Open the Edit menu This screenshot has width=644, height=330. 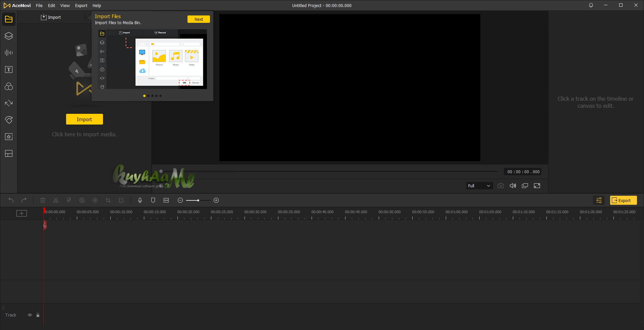[51, 5]
